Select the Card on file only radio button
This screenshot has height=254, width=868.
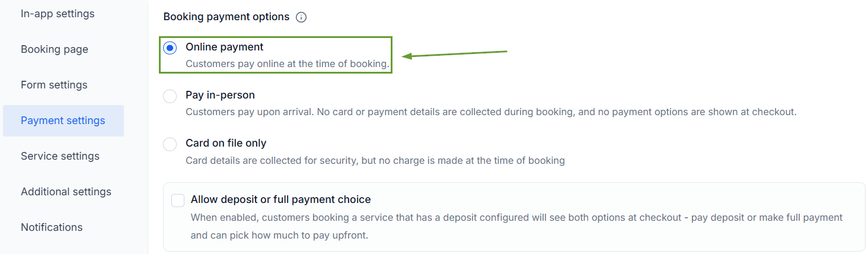point(170,144)
